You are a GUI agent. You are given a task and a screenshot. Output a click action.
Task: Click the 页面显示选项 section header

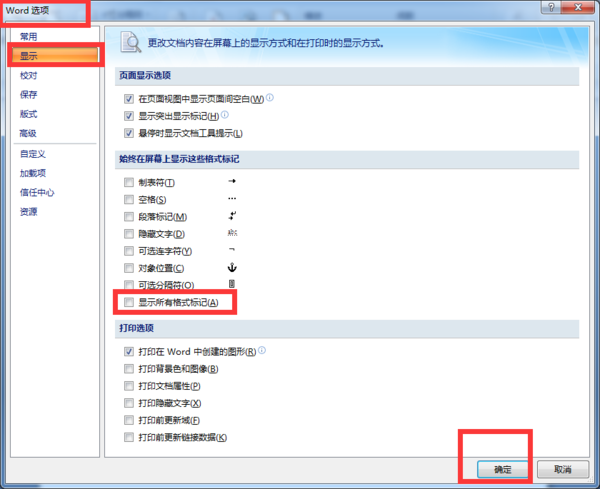(x=347, y=76)
